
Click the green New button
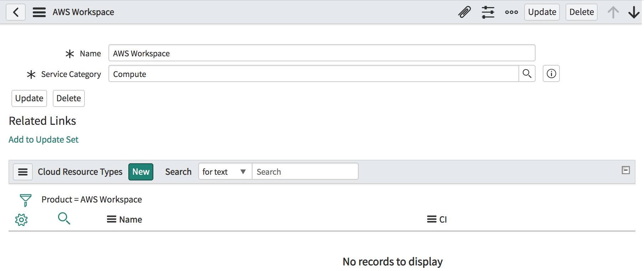pyautogui.click(x=141, y=172)
